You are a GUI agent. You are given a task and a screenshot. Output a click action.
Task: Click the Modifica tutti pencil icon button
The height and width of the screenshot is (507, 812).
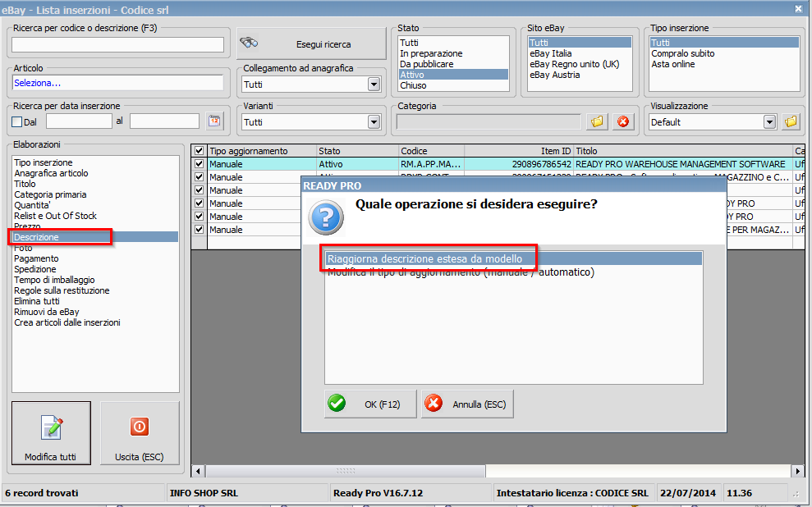pyautogui.click(x=51, y=433)
